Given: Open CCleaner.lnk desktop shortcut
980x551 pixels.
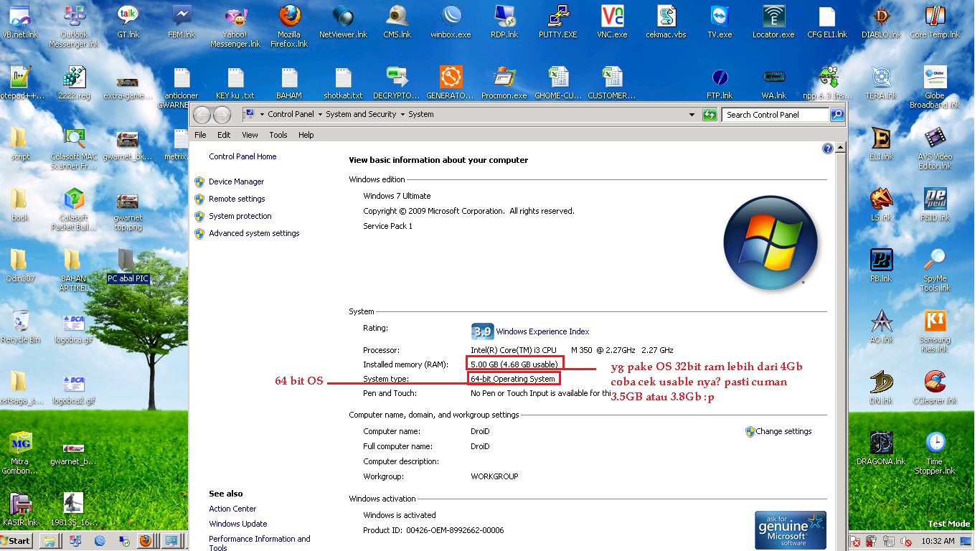Looking at the screenshot, I should (x=935, y=388).
